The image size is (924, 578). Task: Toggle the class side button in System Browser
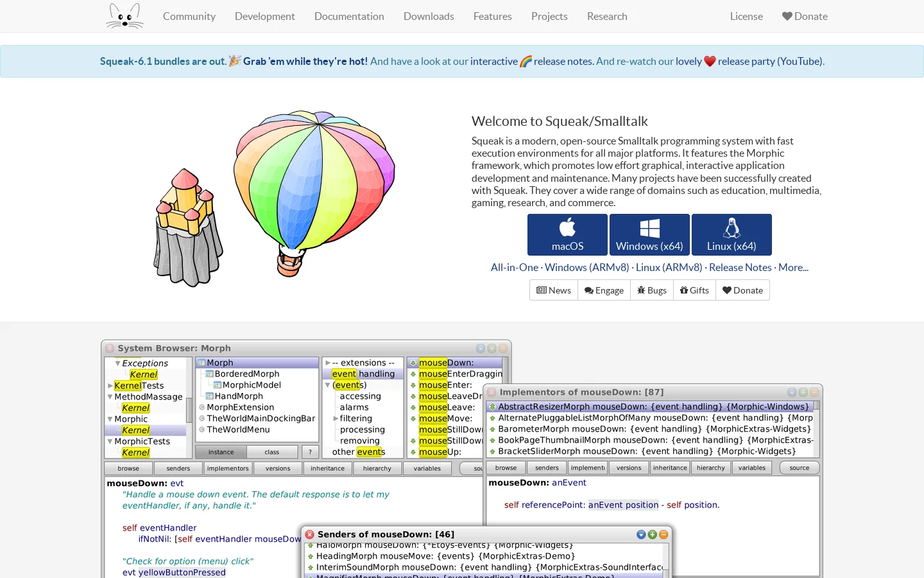pyautogui.click(x=272, y=452)
